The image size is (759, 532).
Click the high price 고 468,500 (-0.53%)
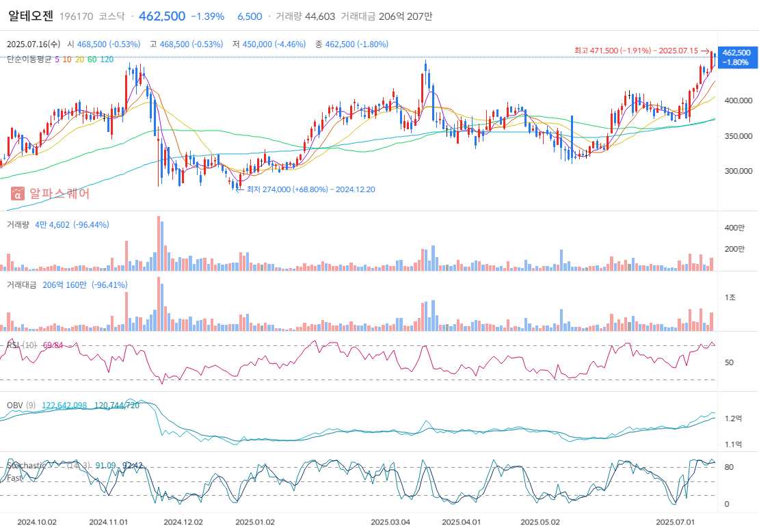(187, 44)
